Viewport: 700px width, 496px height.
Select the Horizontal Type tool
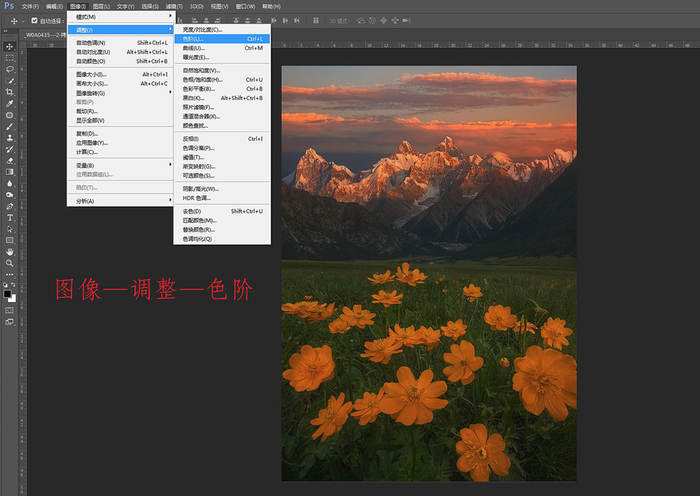coord(10,217)
